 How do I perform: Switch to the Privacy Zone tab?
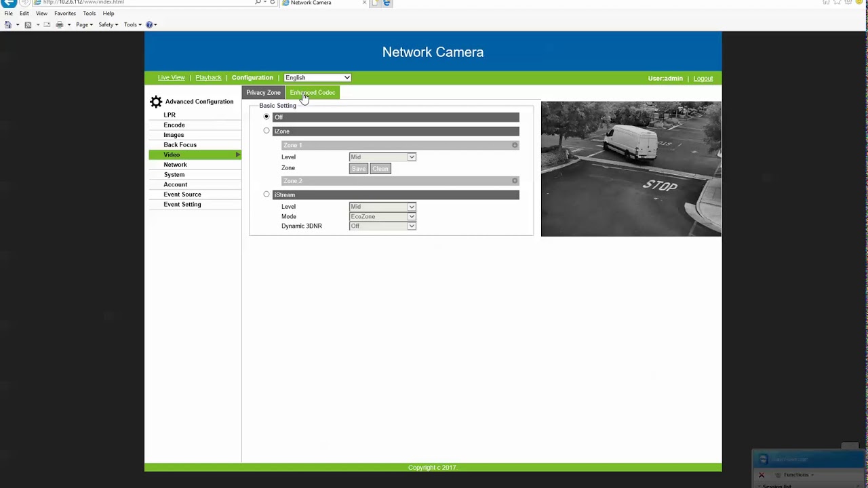pos(263,93)
